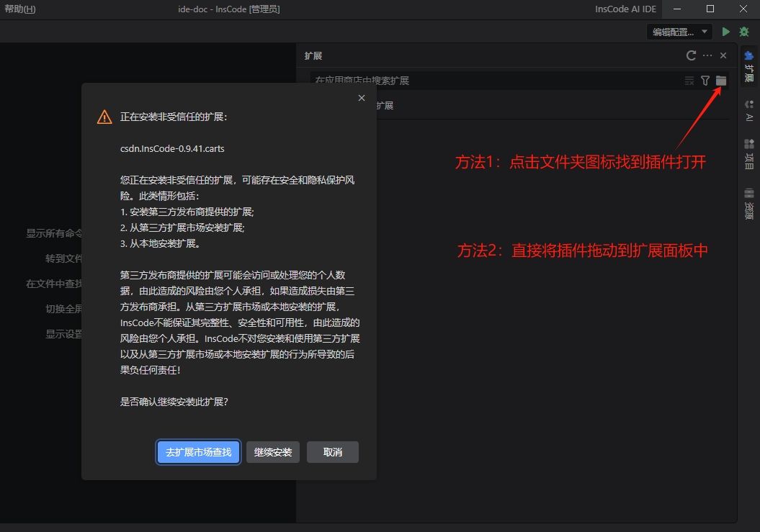Screen dimensions: 760x532
Task: Open the 资源 sidebar tab
Action: pos(749,204)
